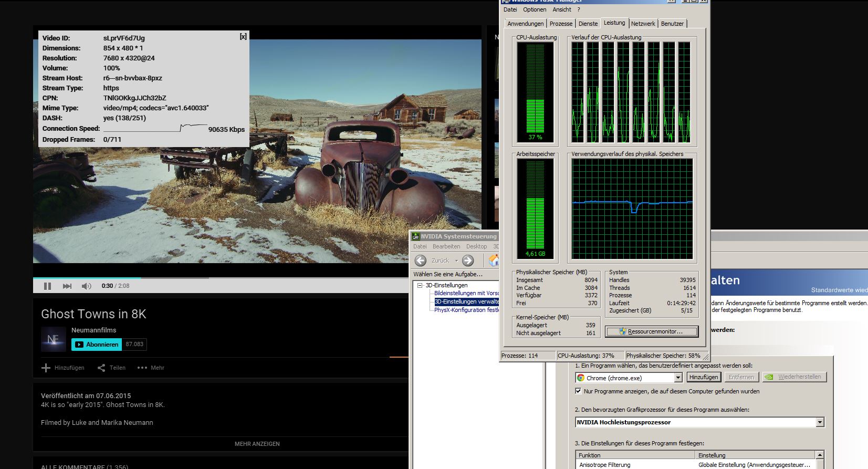Close the video stats overlay [x]

(243, 37)
